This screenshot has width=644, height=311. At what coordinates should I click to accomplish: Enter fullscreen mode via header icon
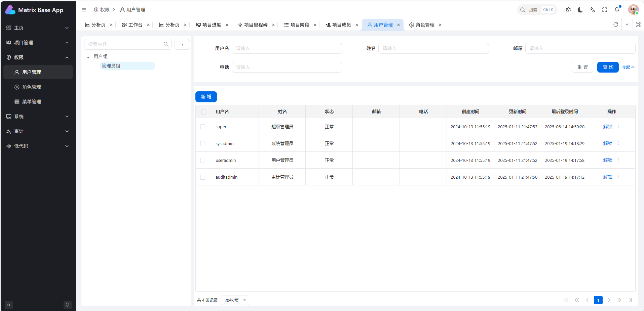pos(605,10)
